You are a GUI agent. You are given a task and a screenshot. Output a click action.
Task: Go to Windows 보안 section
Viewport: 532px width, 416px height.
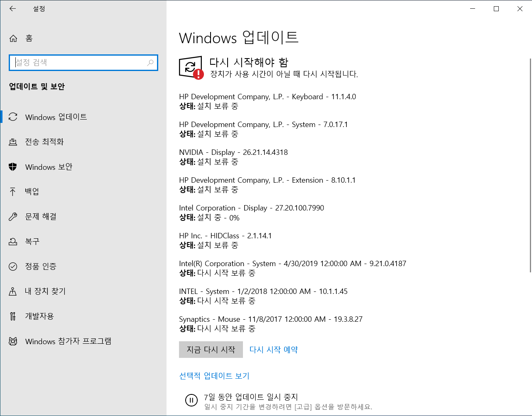(x=83, y=167)
